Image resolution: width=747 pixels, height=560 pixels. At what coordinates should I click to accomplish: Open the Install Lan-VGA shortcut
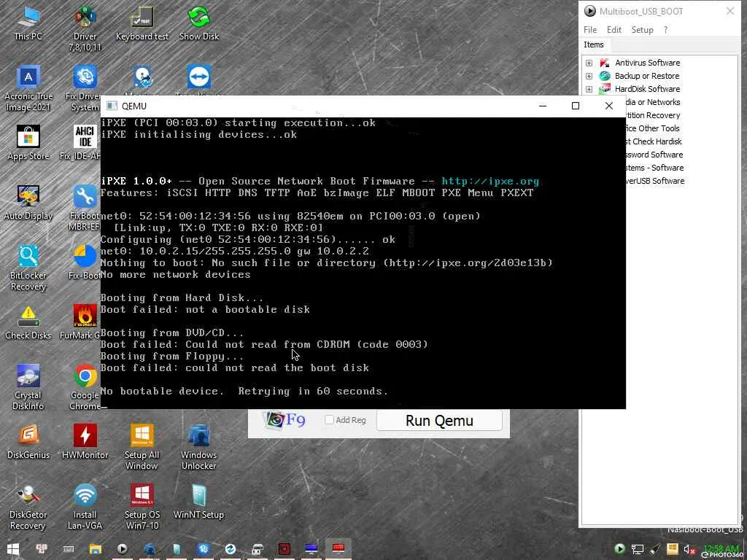[x=85, y=507]
